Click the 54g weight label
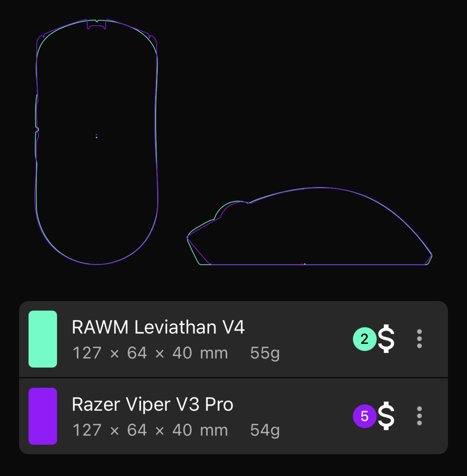This screenshot has height=476, width=467. 265,431
